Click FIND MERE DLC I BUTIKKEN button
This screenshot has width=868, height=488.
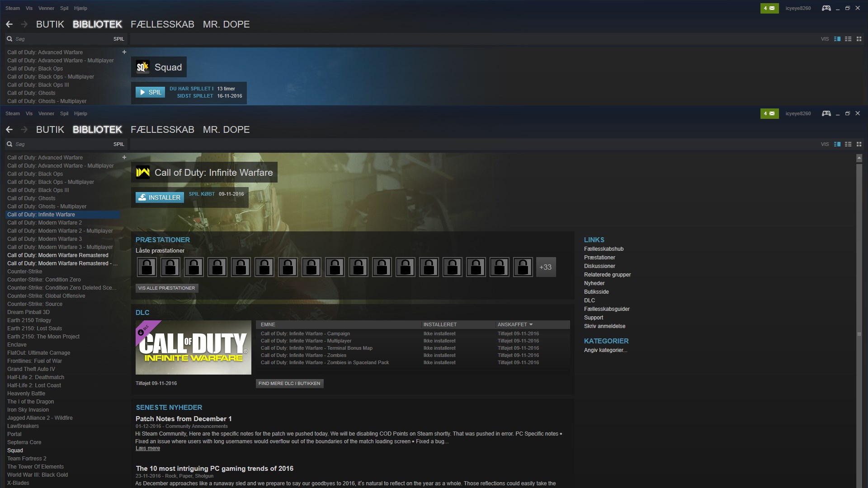click(289, 383)
